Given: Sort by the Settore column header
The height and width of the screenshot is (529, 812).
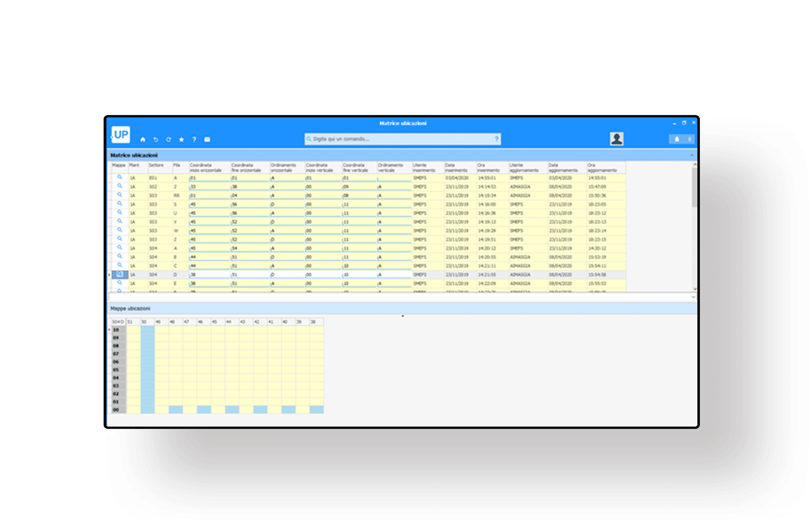Looking at the screenshot, I should (156, 166).
